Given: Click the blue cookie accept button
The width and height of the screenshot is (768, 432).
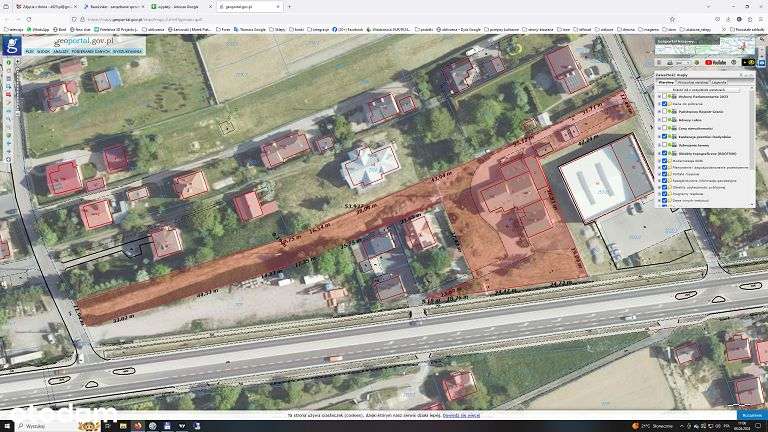Looking at the screenshot, I should click(752, 415).
